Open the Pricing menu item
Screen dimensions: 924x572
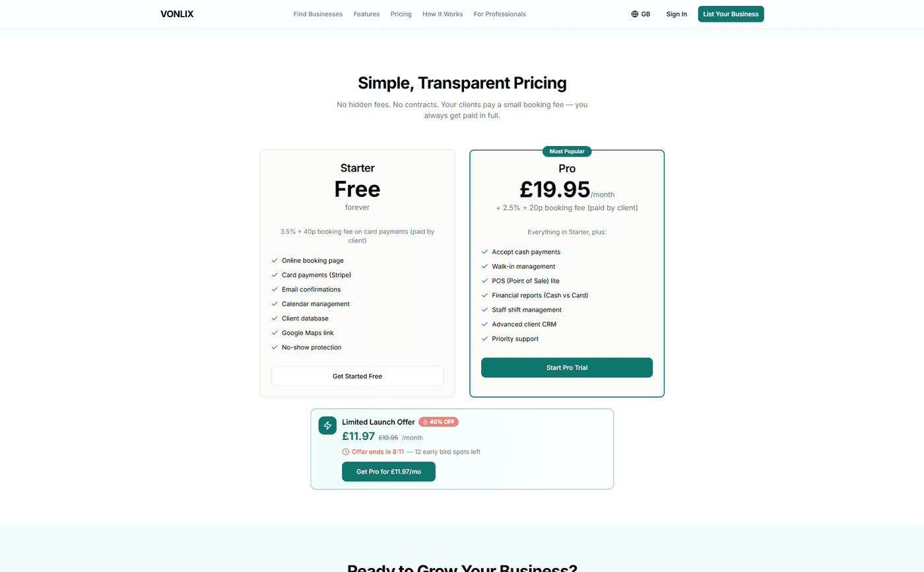point(401,14)
